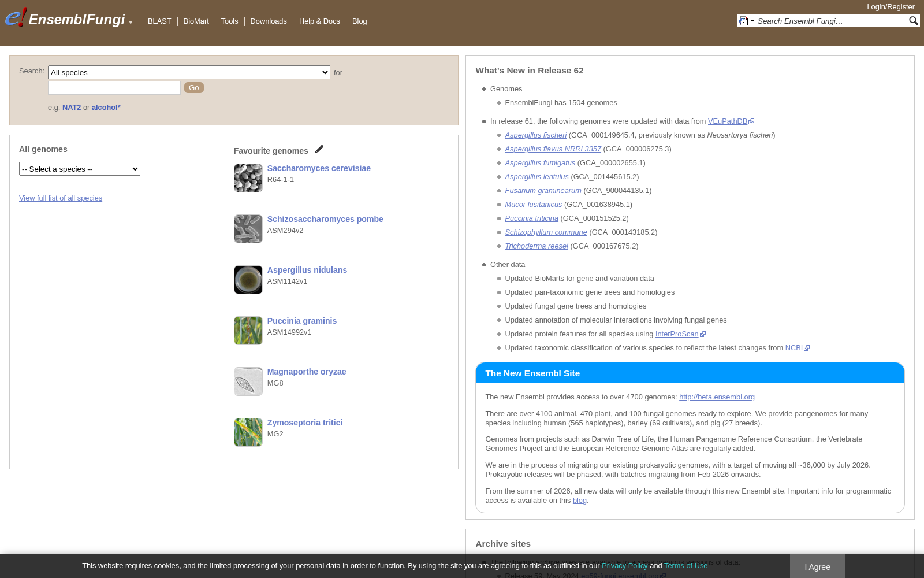Viewport: 924px width, 578px height.
Task: Click the EnsemblFungi title text
Action: [77, 20]
